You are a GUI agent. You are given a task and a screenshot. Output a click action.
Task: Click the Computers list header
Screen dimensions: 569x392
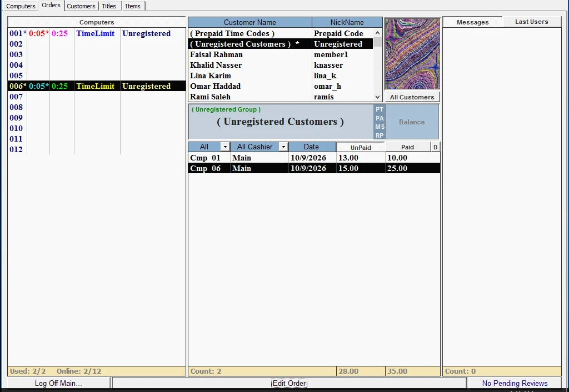tap(97, 22)
